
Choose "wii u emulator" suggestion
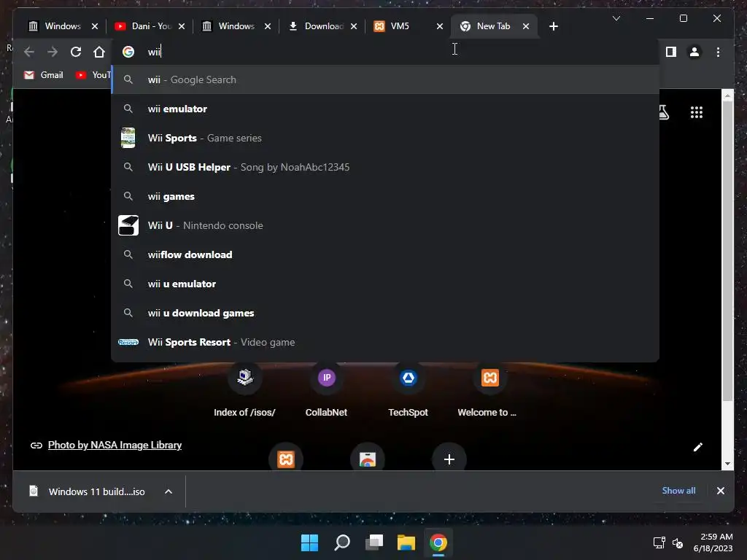pos(385,284)
